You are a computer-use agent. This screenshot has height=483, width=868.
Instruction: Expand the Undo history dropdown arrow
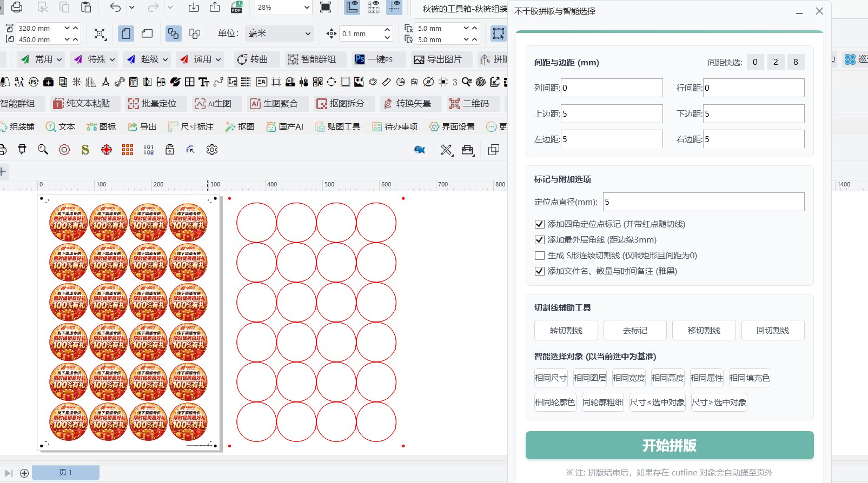coord(131,7)
